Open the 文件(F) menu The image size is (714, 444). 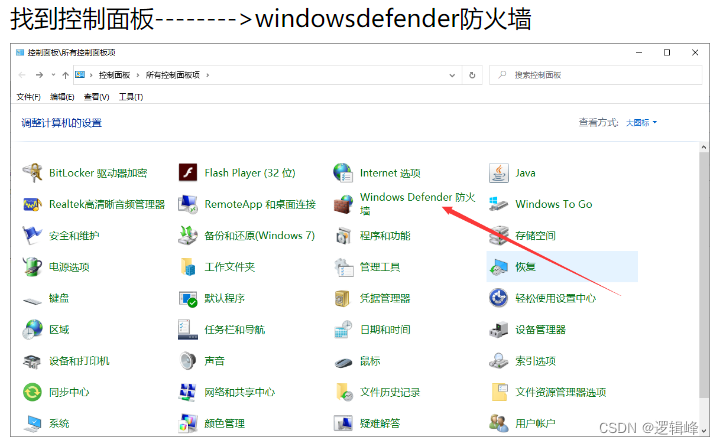click(x=29, y=97)
